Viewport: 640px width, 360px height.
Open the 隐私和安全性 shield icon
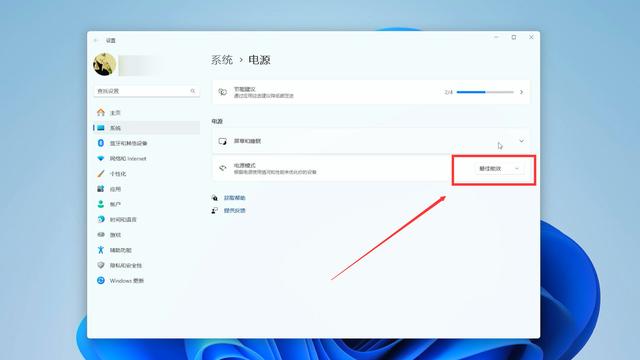(x=101, y=265)
